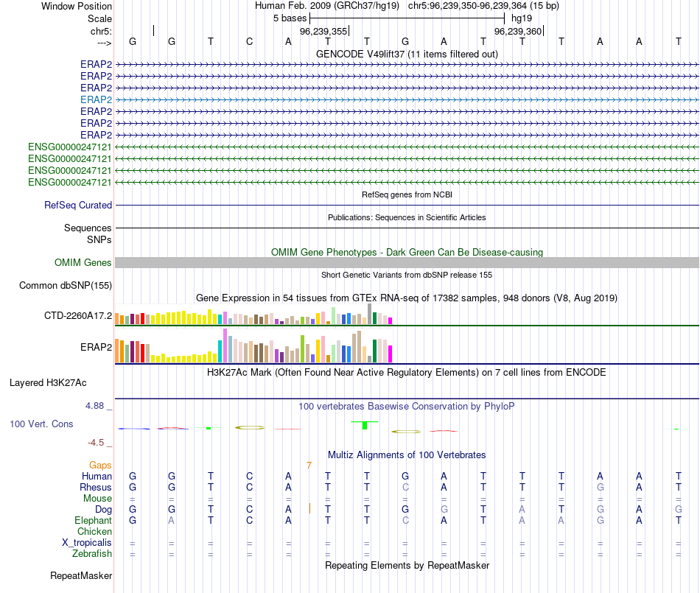The image size is (700, 593).
Task: Open Short Genetic Variants dbSNP 155 title
Action: 407,275
